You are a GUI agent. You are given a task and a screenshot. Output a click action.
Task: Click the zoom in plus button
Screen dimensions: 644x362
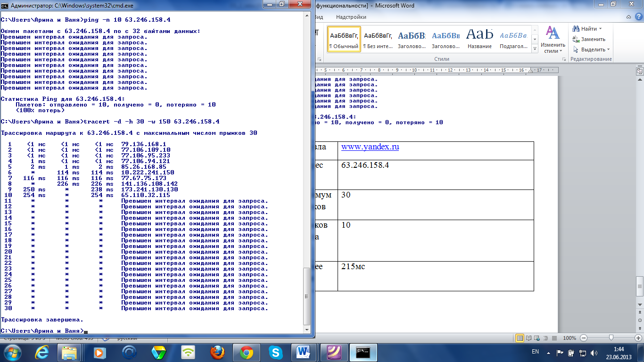point(639,338)
